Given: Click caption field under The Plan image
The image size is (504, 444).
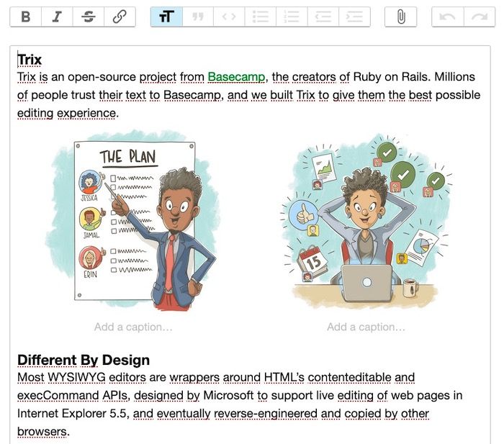Looking at the screenshot, I should pos(133,327).
